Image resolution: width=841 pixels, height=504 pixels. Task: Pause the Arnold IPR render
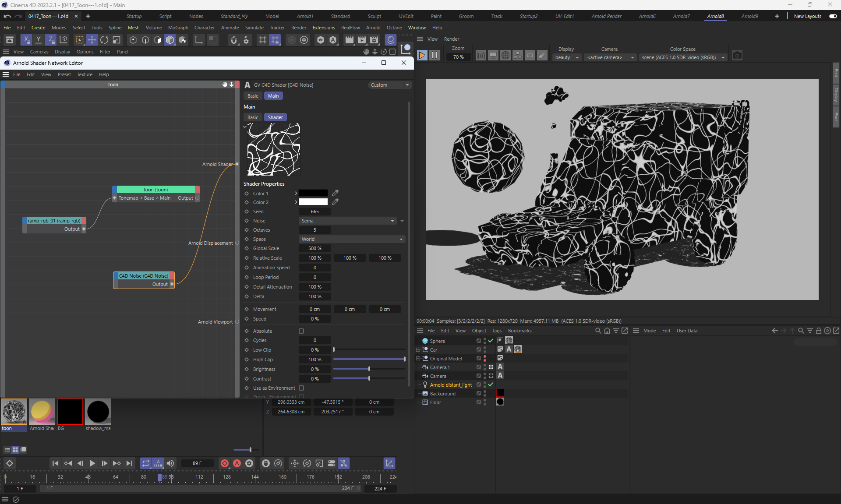click(x=435, y=55)
